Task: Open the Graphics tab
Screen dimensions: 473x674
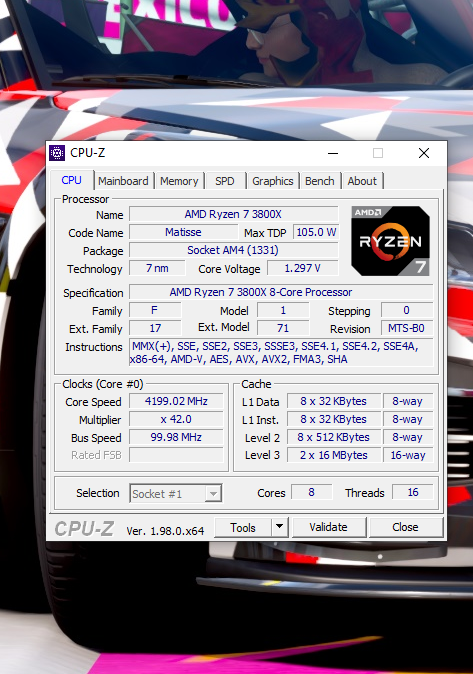Action: pyautogui.click(x=273, y=181)
